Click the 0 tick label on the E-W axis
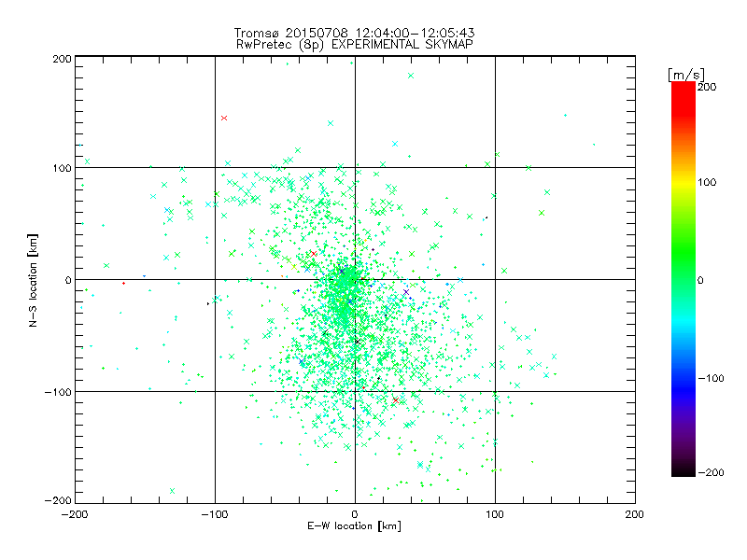747x560 pixels. point(355,514)
